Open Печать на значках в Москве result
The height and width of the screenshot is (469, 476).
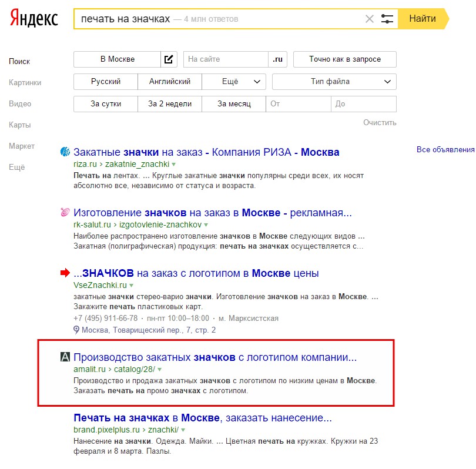(203, 418)
